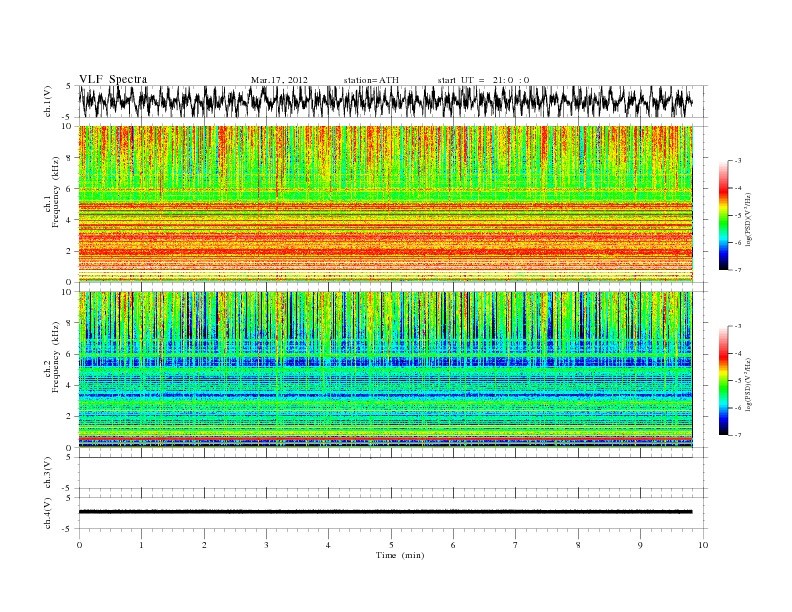Click the ch.4 flat voltage trace

pos(385,512)
